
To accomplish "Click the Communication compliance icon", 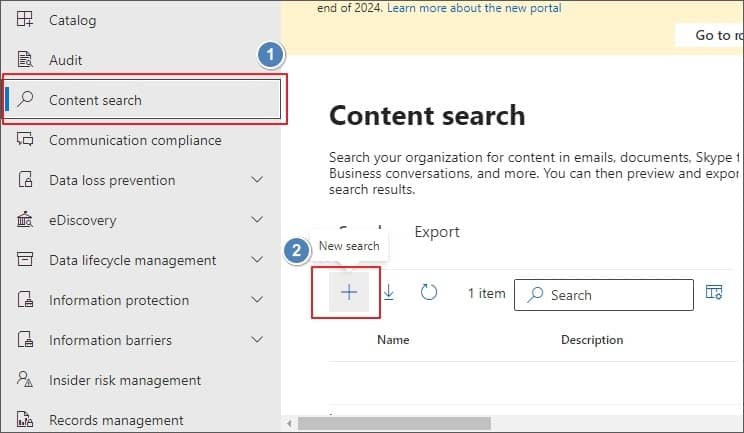I will click(x=25, y=139).
